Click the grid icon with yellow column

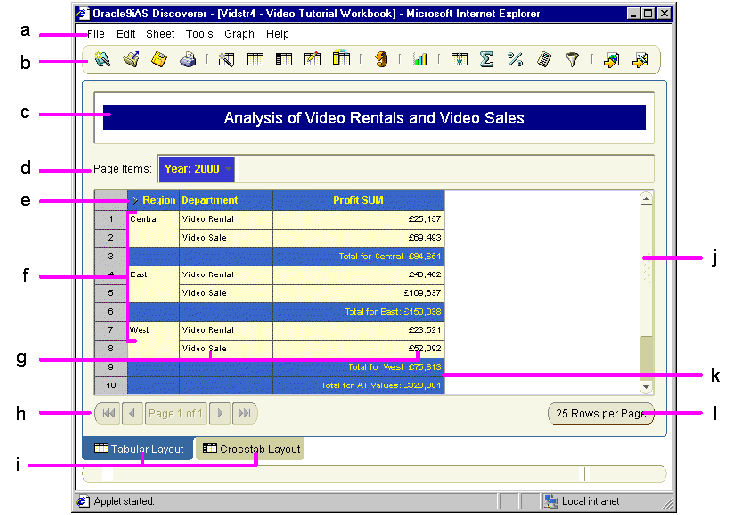click(x=341, y=58)
